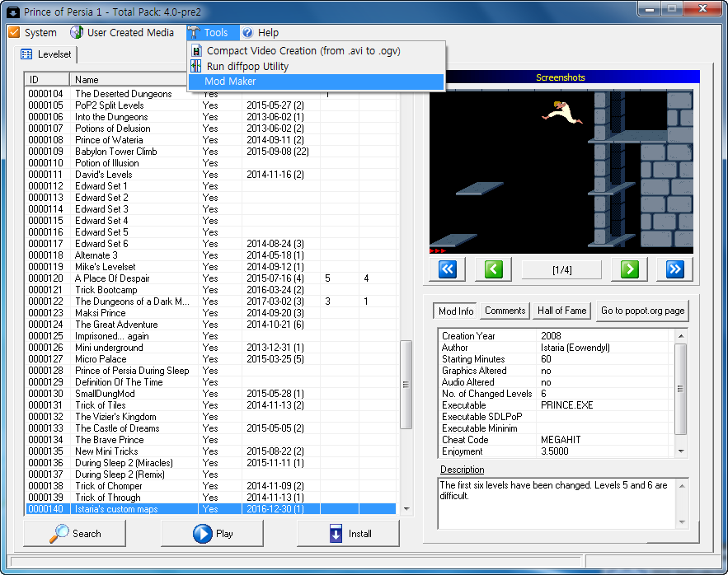Click the Cheat Code value MEGAHIT
The width and height of the screenshot is (728, 575).
click(561, 439)
